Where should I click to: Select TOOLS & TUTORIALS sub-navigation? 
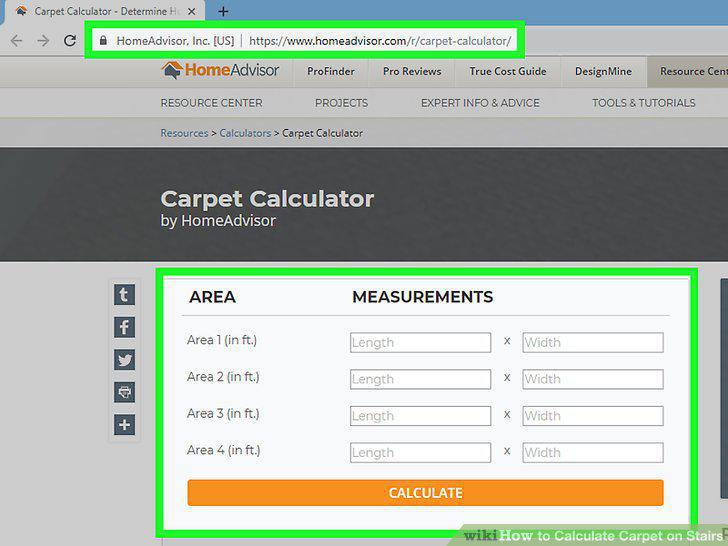(x=644, y=103)
